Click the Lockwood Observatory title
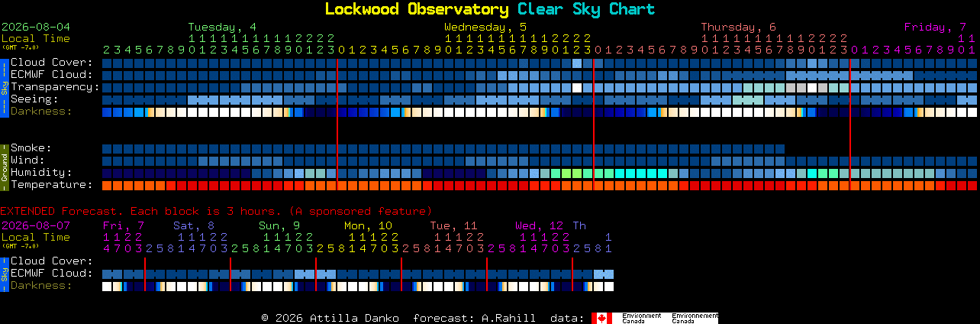This screenshot has height=324, width=980. (x=417, y=9)
